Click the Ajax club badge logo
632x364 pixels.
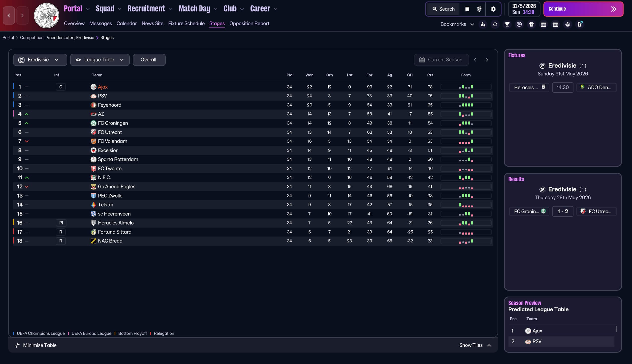(x=46, y=16)
